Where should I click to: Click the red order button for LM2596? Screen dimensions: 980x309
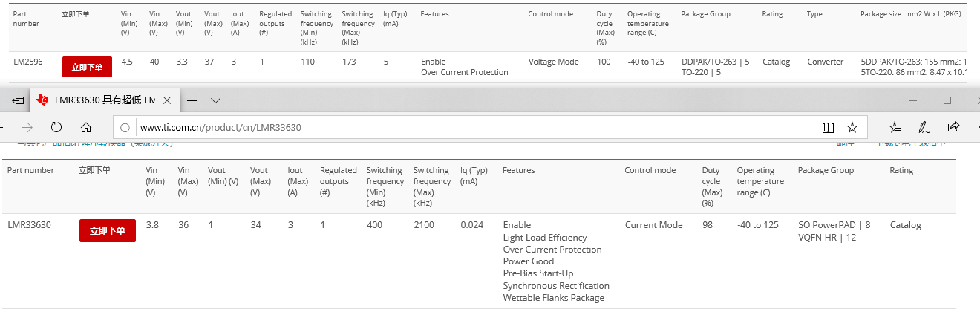pyautogui.click(x=88, y=66)
